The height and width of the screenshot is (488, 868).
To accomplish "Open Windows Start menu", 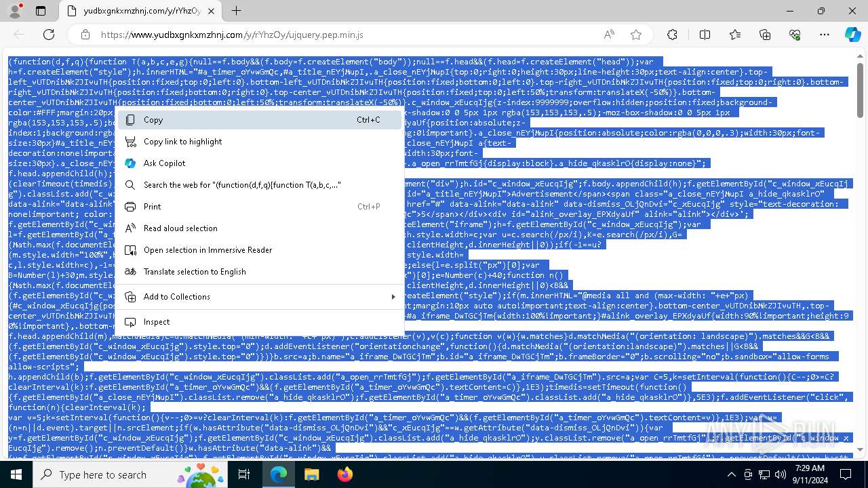I will click(16, 474).
